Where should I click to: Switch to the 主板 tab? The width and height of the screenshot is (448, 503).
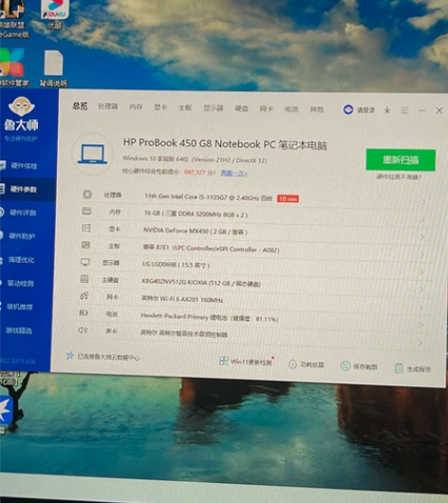185,108
